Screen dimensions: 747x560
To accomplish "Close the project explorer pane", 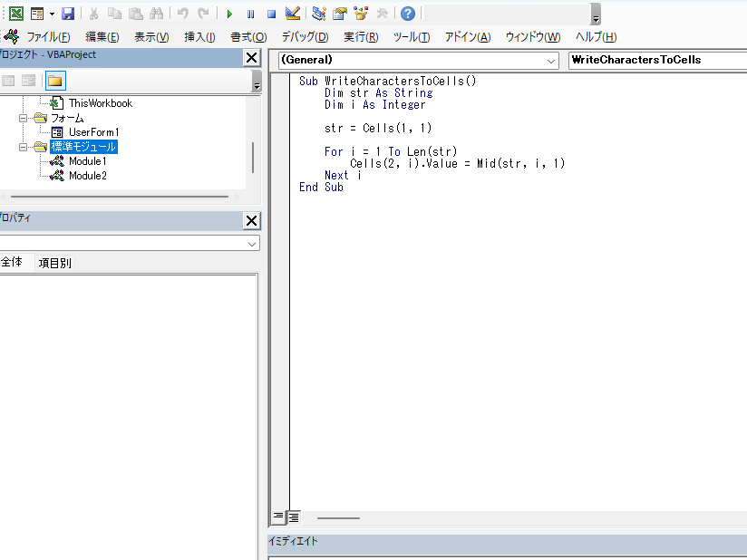I will [x=251, y=58].
